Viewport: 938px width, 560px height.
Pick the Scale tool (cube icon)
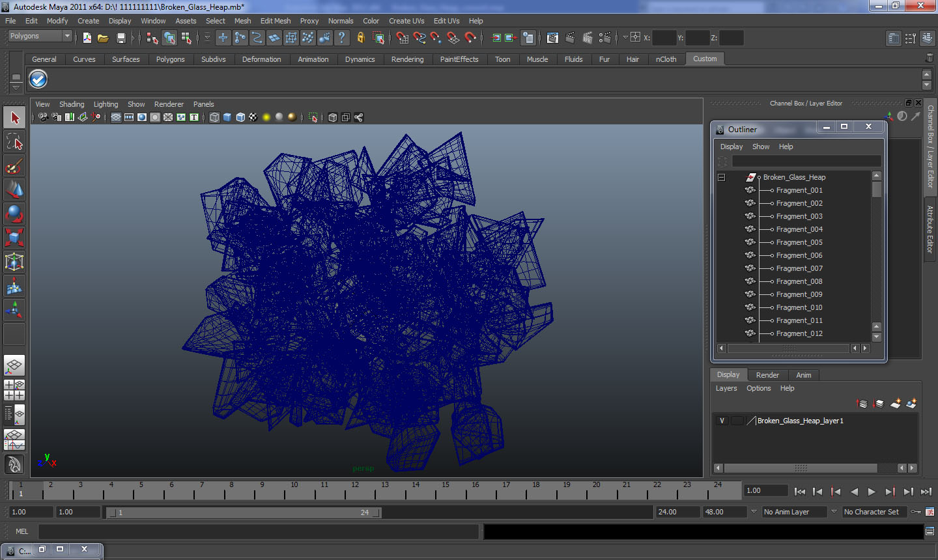[14, 238]
